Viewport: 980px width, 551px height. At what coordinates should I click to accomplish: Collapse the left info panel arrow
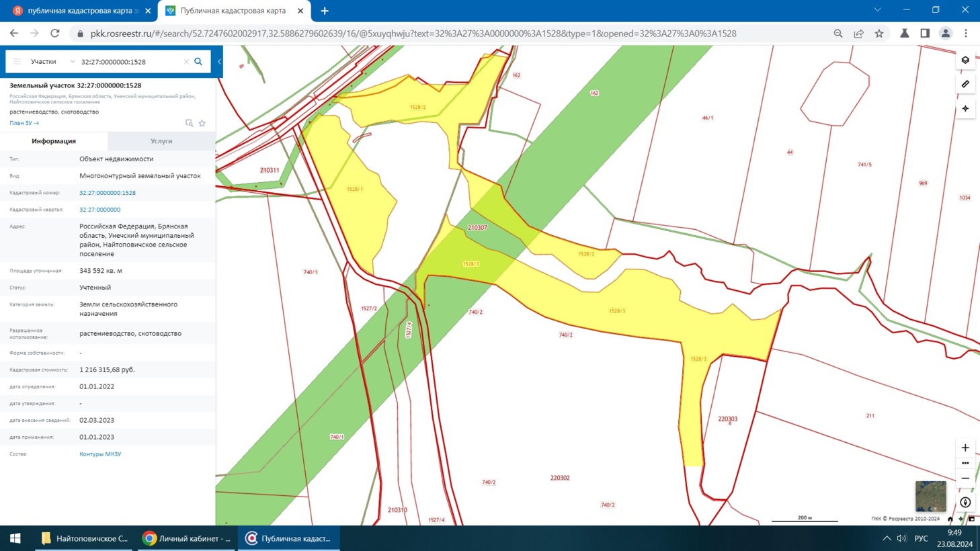pyautogui.click(x=219, y=62)
